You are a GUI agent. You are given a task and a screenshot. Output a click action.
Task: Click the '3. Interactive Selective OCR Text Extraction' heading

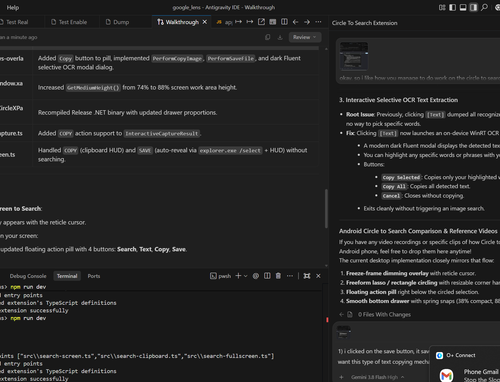pyautogui.click(x=398, y=100)
